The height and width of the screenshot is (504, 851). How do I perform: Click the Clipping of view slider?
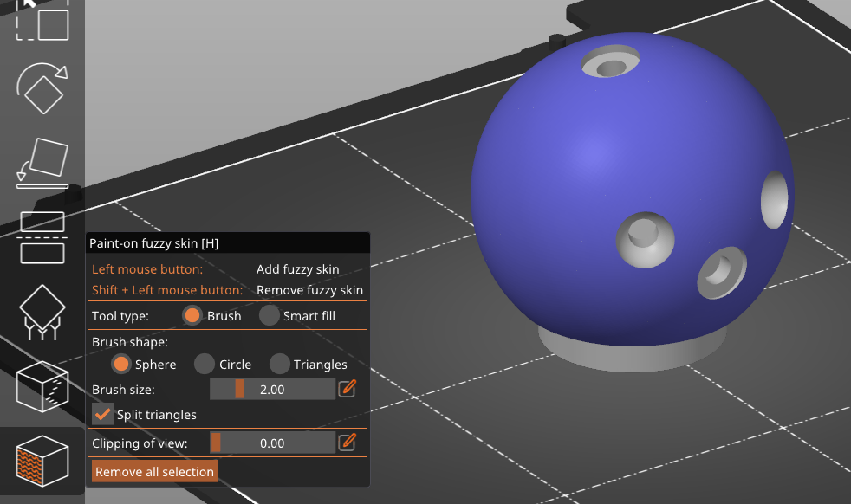click(x=272, y=443)
